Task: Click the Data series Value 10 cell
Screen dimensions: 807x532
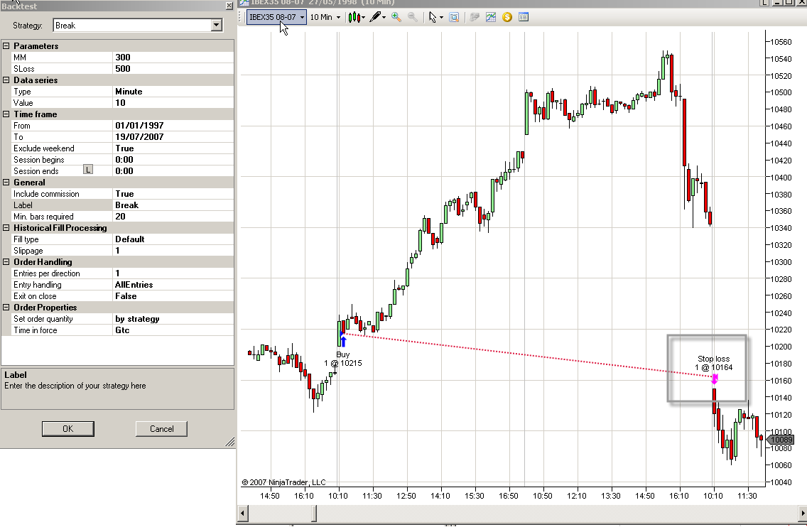Action: coord(173,102)
